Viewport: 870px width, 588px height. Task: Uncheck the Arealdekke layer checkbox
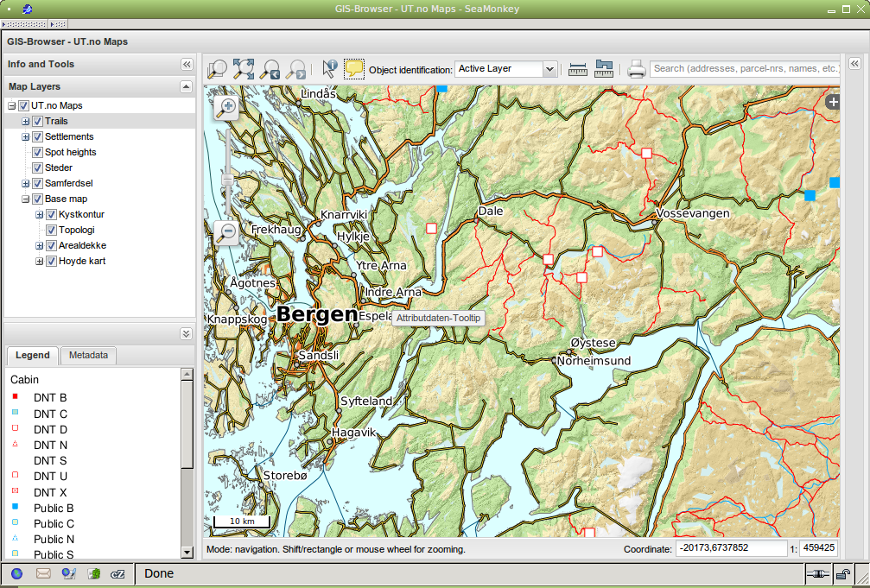tap(52, 245)
